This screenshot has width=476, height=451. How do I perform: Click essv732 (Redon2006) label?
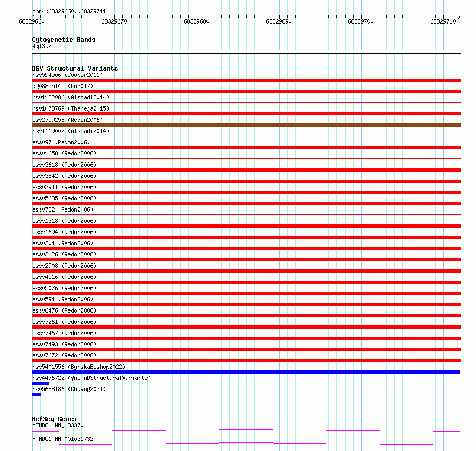coord(63,209)
